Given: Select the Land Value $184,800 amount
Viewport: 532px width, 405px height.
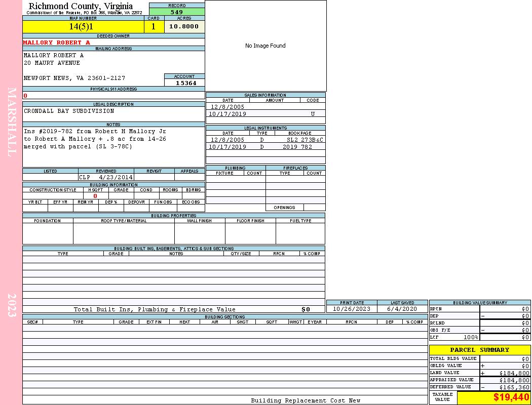Looking at the screenshot, I should tap(514, 373).
